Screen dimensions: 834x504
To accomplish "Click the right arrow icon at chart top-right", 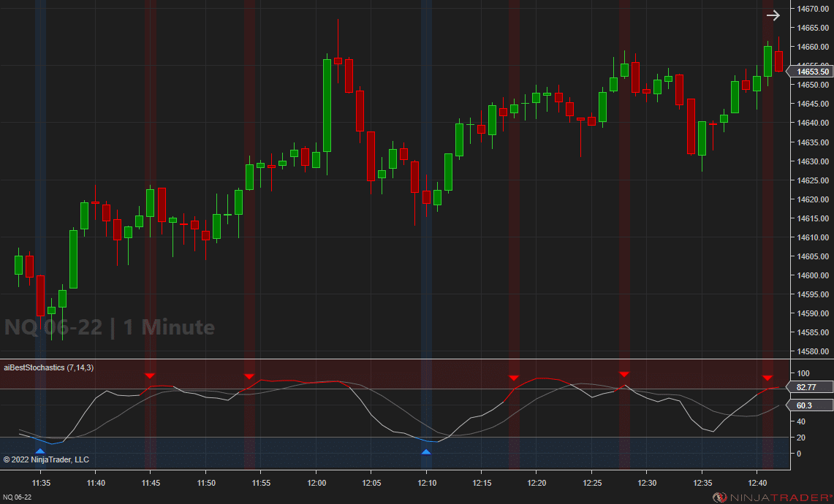I will 773,15.
